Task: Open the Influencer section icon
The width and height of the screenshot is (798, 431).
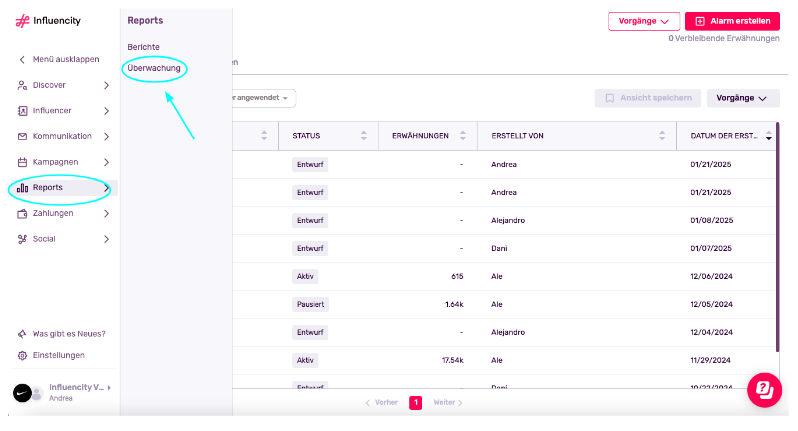Action: (x=22, y=110)
